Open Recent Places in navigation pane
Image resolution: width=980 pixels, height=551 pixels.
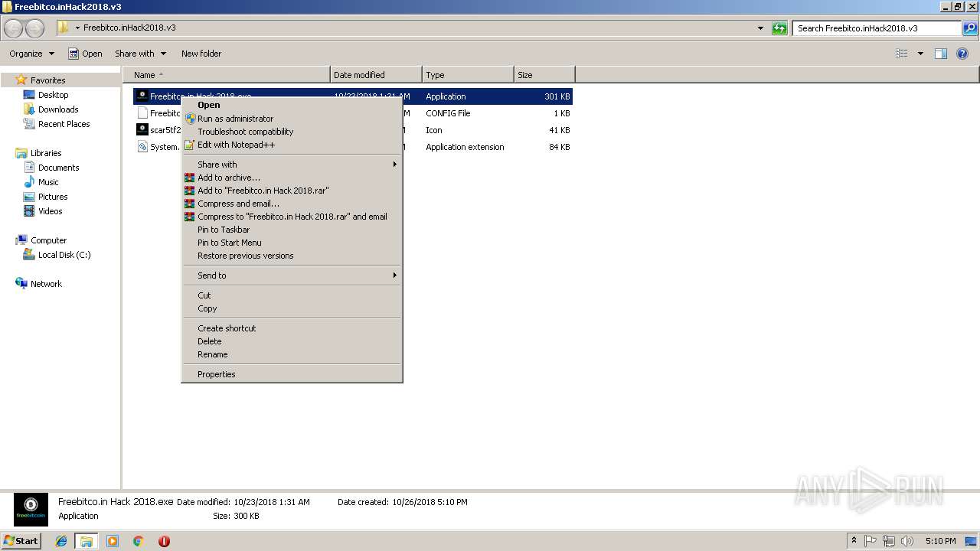click(57, 124)
